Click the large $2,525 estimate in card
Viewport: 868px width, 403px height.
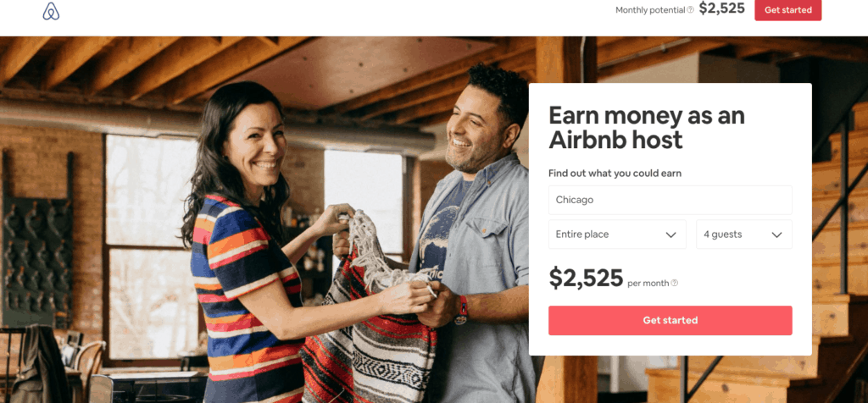click(x=586, y=278)
